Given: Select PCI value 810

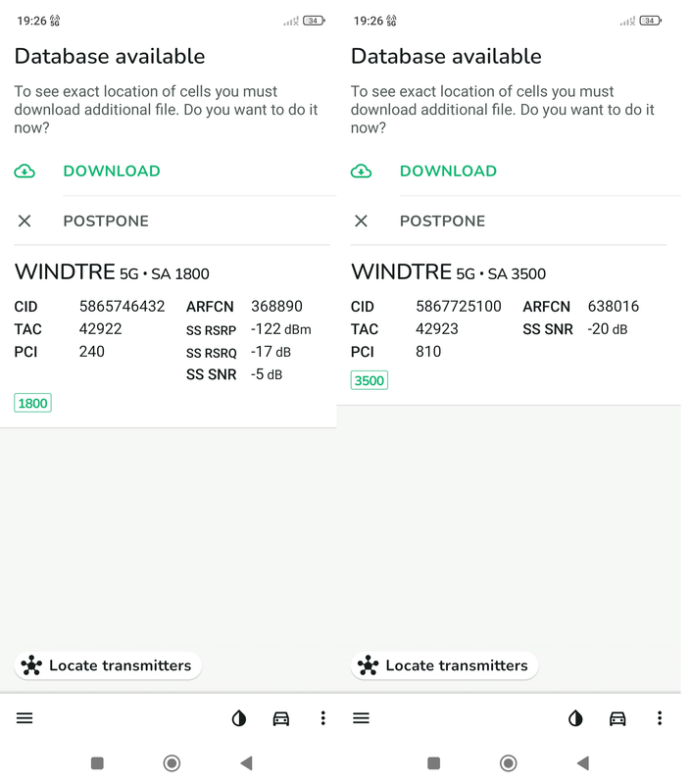Looking at the screenshot, I should point(428,352).
